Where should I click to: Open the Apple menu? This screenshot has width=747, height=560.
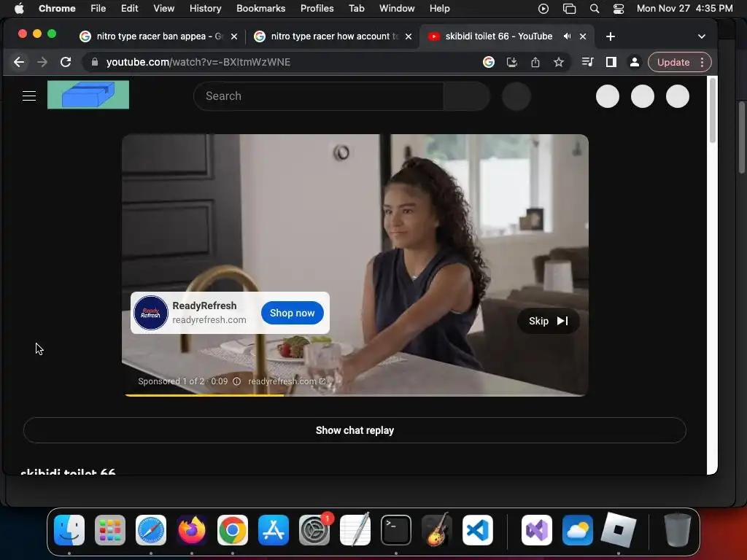(x=19, y=8)
